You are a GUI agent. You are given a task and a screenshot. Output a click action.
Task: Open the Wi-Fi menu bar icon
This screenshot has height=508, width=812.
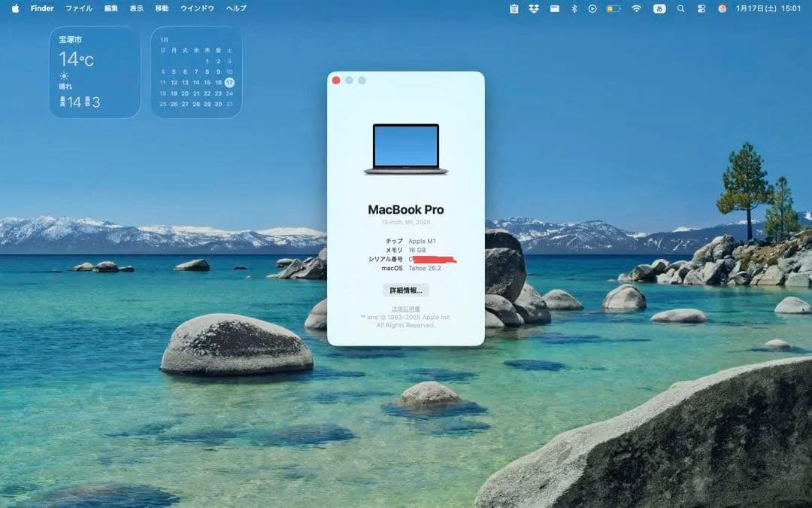pyautogui.click(x=637, y=8)
